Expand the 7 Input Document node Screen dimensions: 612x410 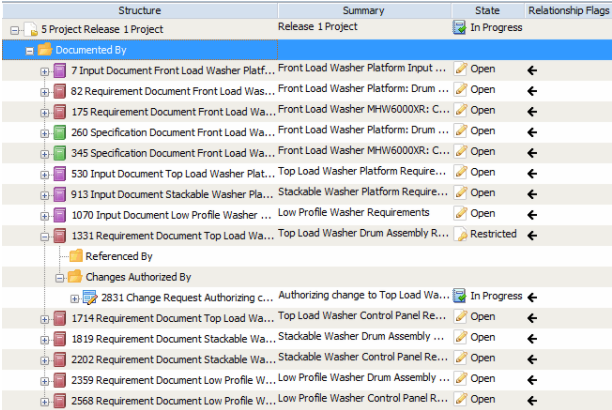point(44,72)
